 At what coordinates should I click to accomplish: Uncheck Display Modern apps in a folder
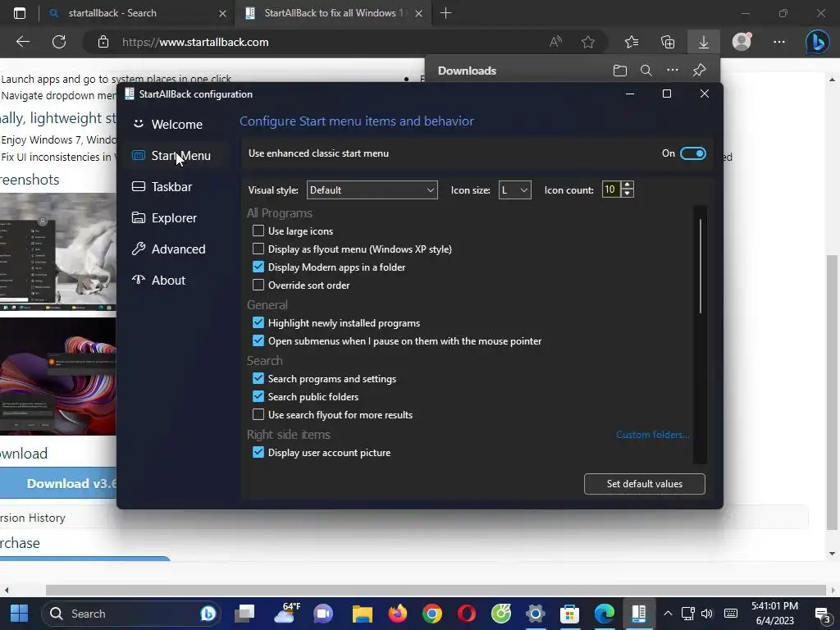click(258, 267)
